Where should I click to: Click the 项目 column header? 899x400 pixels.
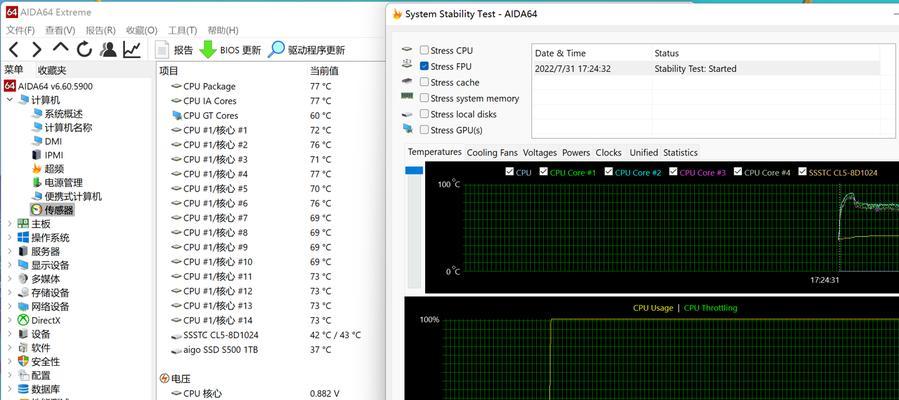coord(169,71)
